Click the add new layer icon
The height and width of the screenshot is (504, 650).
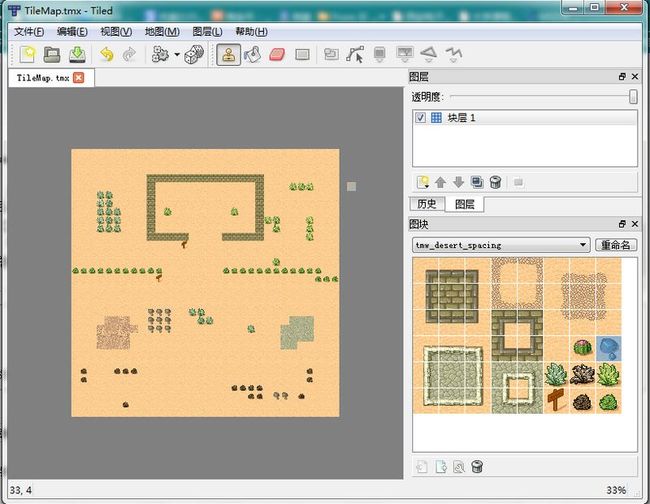click(x=422, y=182)
